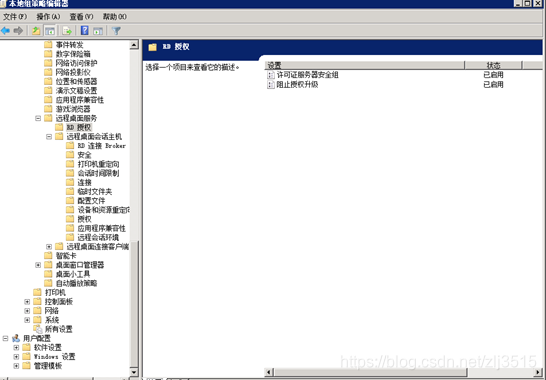Image resolution: width=546 pixels, height=380 pixels.
Task: Expand the 系统 node
Action: (x=27, y=320)
